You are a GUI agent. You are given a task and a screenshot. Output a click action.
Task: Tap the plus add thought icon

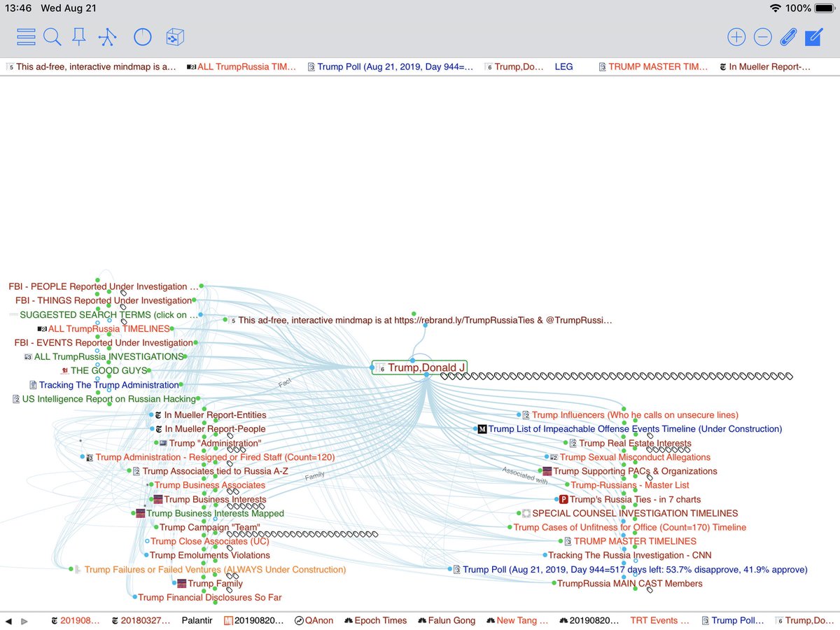(x=736, y=37)
